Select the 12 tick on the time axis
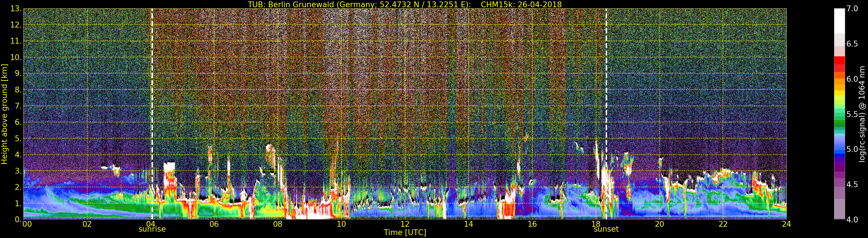Screen dimensions: 868x238 [x=405, y=224]
